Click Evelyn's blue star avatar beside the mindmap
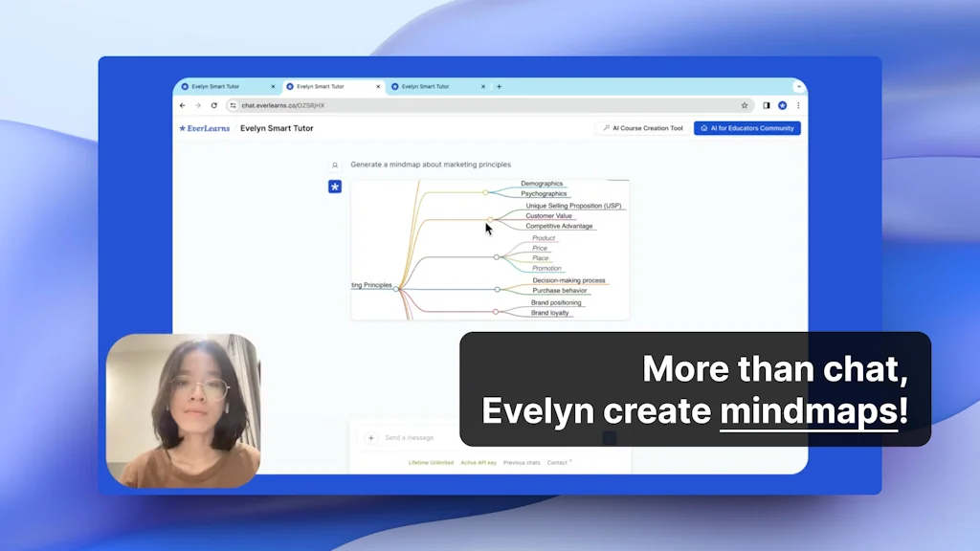 (x=334, y=187)
